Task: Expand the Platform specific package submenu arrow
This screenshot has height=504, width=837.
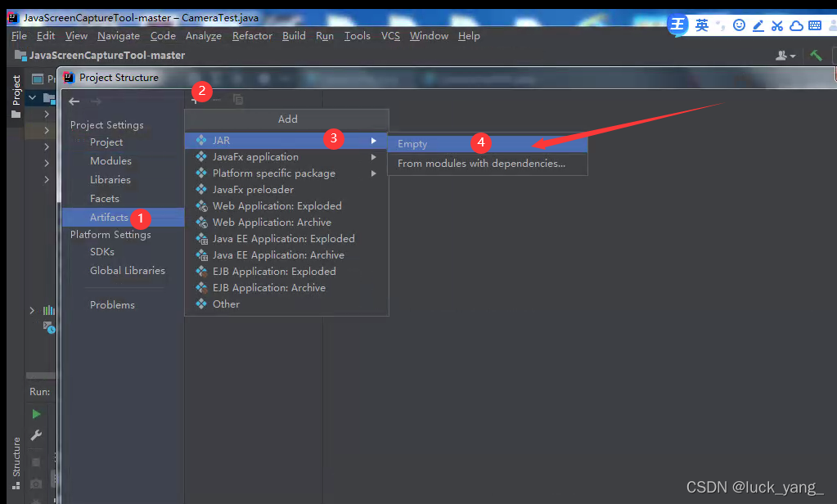Action: (x=374, y=173)
